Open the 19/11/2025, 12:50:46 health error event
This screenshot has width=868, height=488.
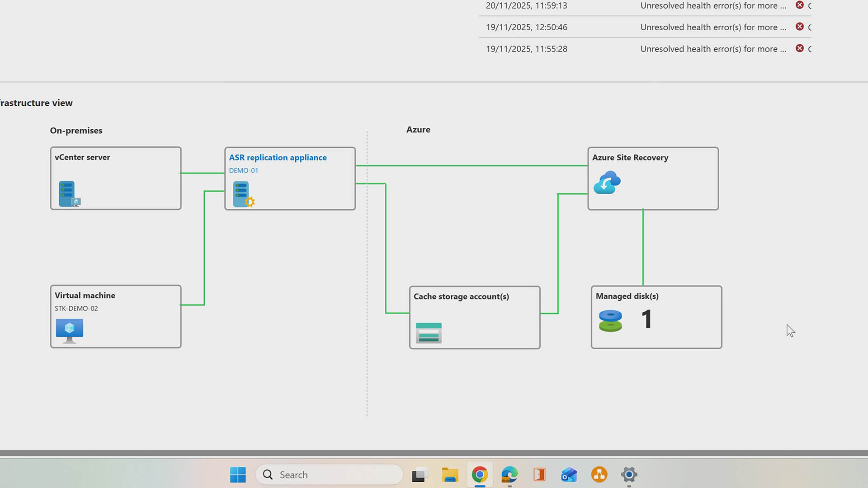713,27
